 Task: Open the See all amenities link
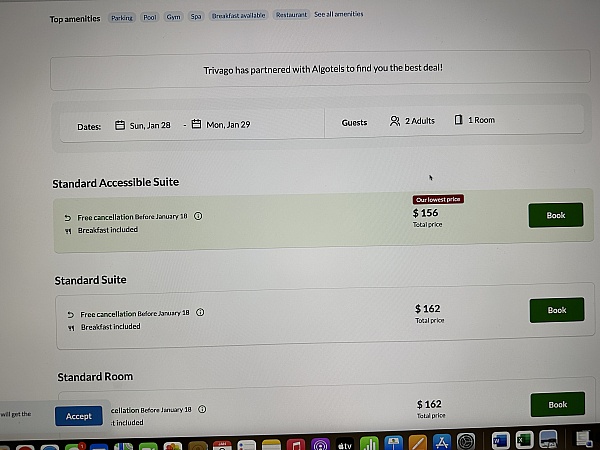point(339,14)
